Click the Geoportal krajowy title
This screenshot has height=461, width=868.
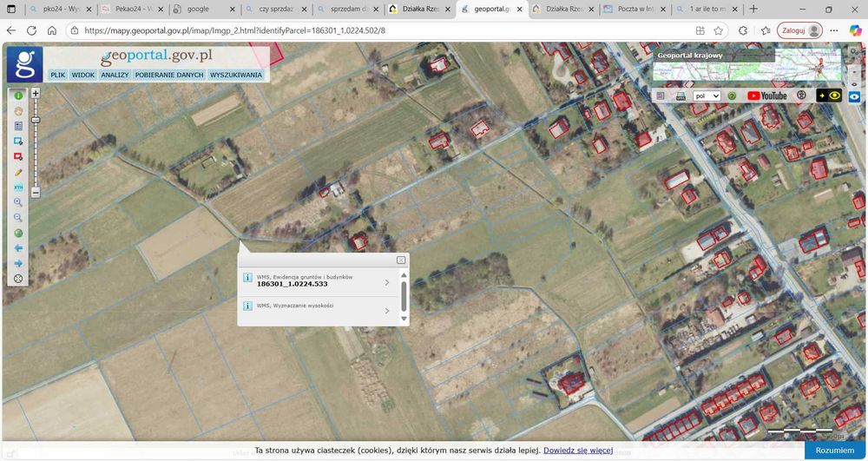pyautogui.click(x=690, y=56)
